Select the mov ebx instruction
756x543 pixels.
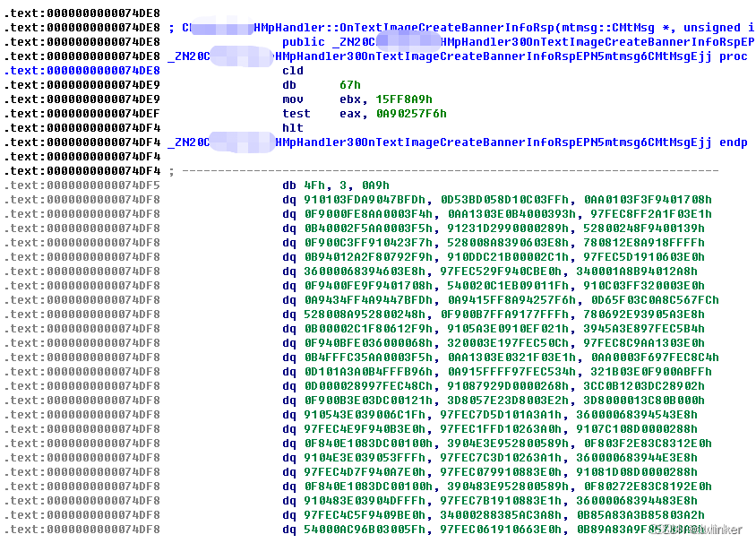click(357, 99)
